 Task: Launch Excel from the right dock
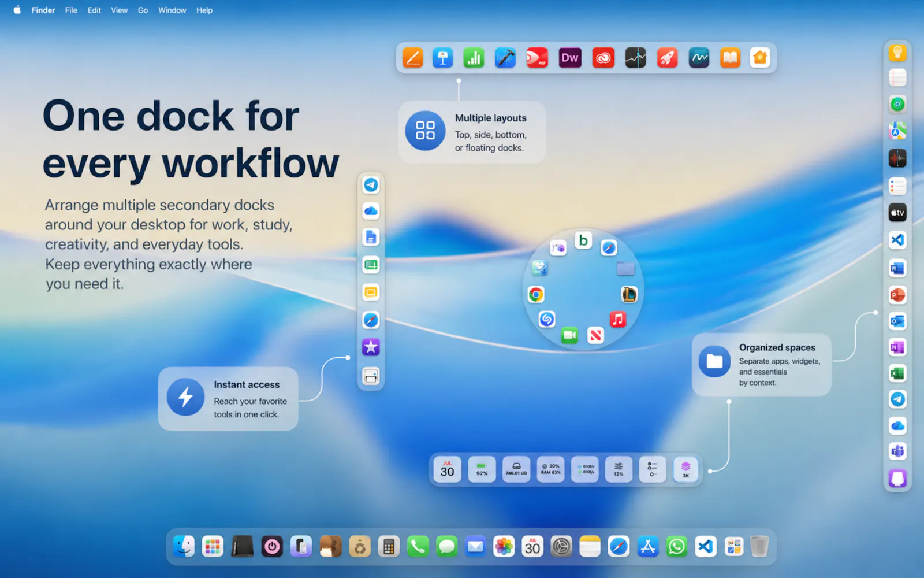(x=897, y=373)
